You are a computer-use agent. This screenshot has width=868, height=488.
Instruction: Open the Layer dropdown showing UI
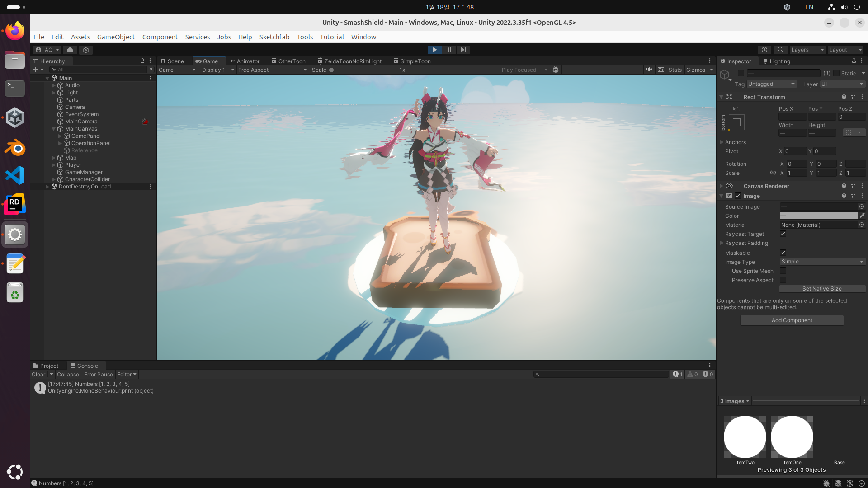[x=842, y=84]
